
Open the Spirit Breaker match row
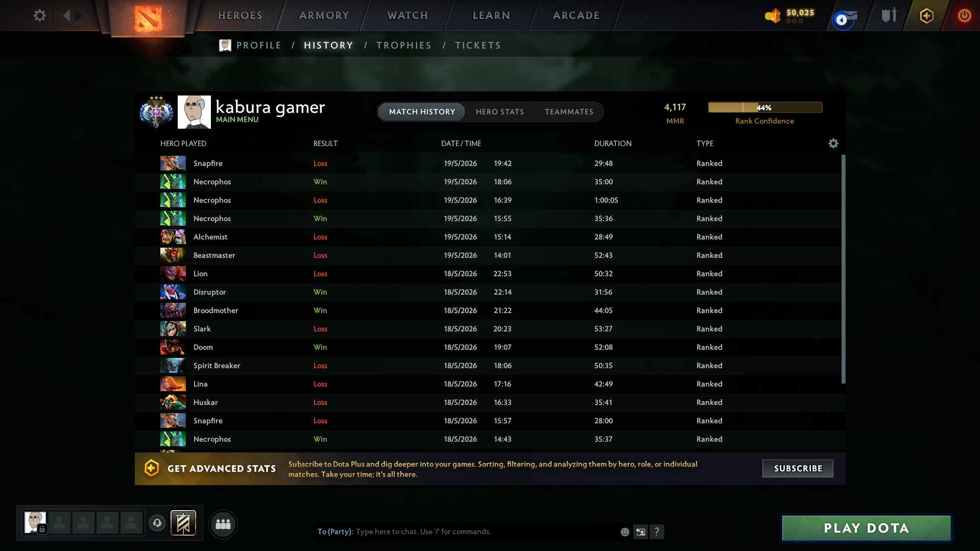(x=488, y=366)
